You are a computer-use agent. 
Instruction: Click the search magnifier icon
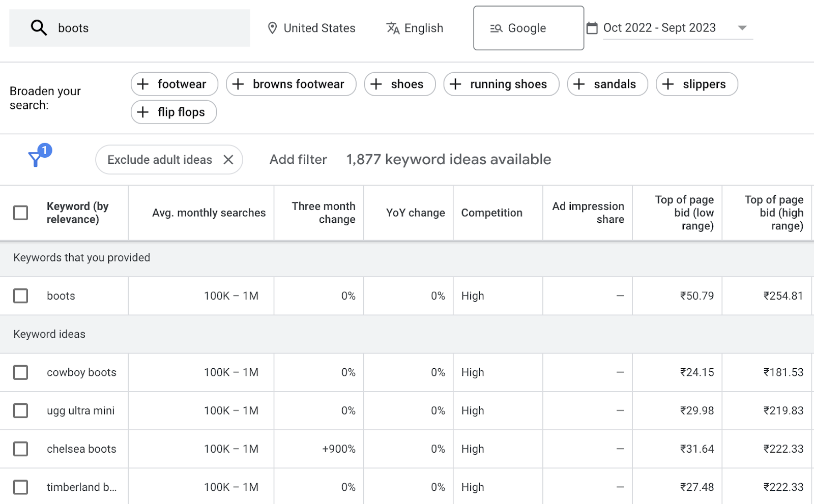pyautogui.click(x=39, y=28)
